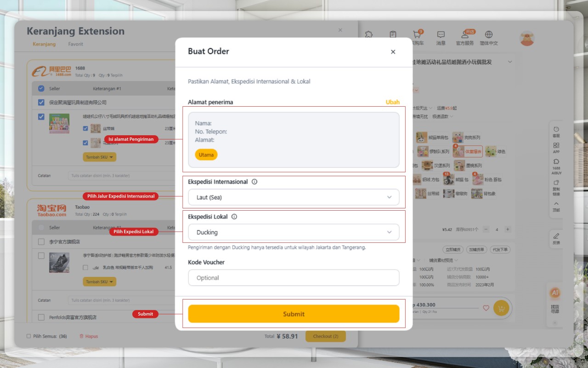
Task: Open the Laut (Sea) expedition dropdown
Action: (294, 197)
